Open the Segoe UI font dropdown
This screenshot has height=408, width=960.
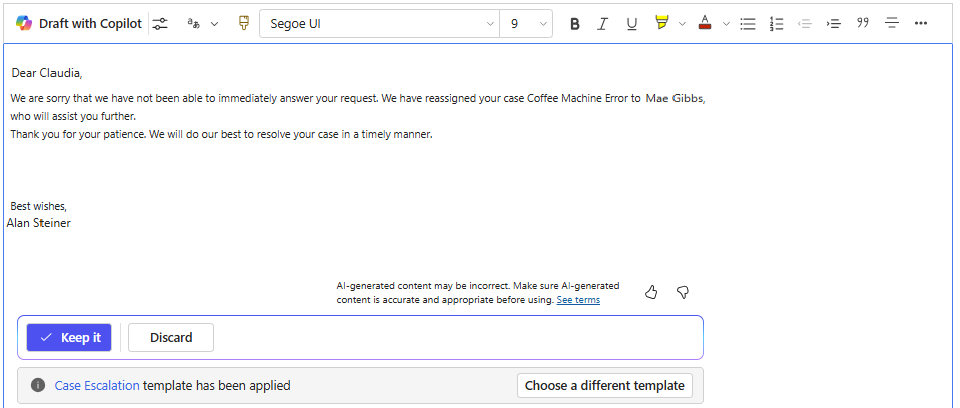378,24
